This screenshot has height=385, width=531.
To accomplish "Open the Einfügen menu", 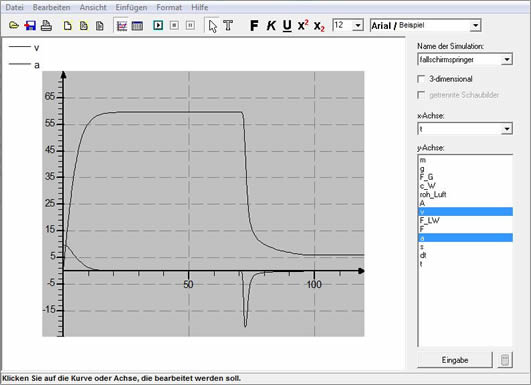I will 131,7.
